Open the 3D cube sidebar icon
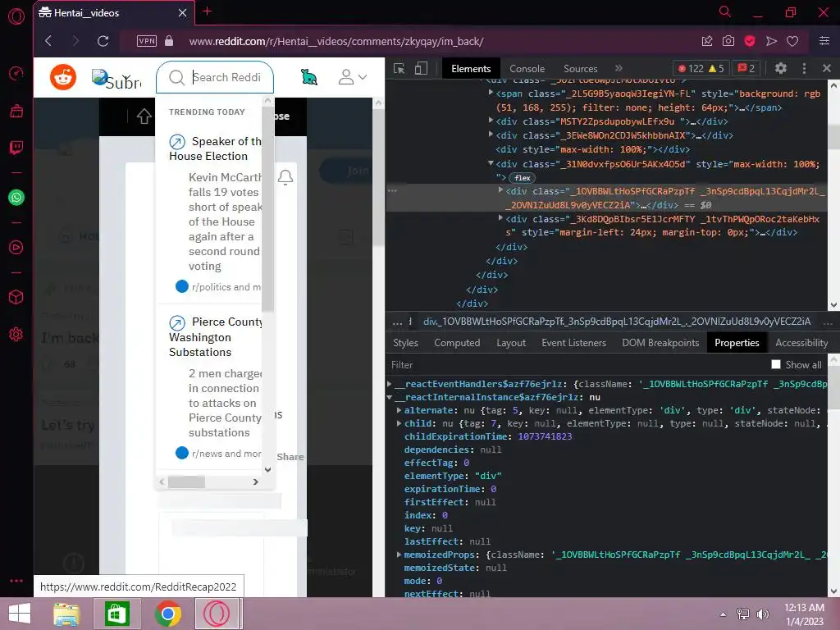Image resolution: width=840 pixels, height=630 pixels. click(16, 297)
